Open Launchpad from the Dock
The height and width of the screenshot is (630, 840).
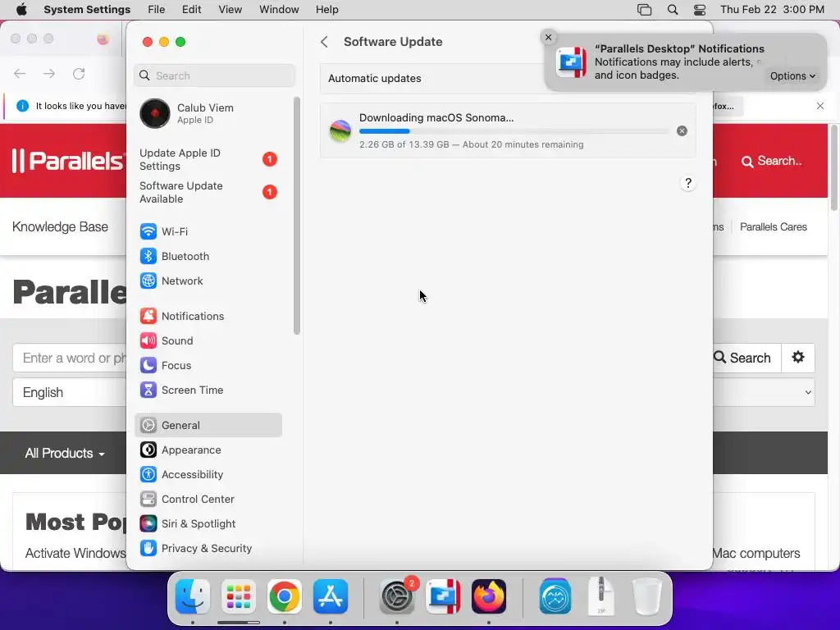239,596
